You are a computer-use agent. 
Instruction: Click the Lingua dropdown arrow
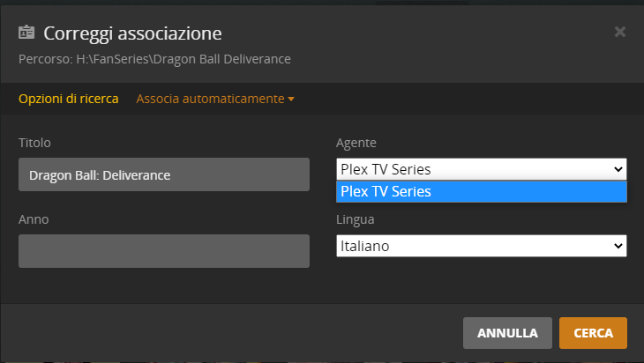[618, 246]
